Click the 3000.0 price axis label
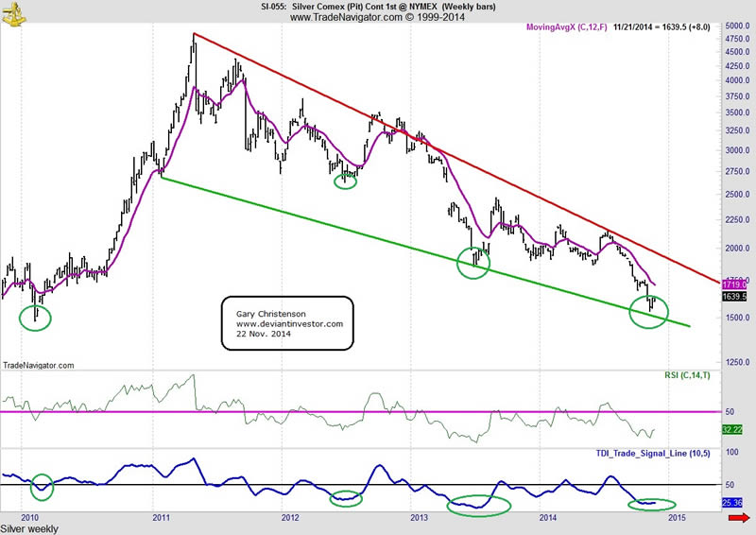The height and width of the screenshot is (535, 756). tap(738, 150)
